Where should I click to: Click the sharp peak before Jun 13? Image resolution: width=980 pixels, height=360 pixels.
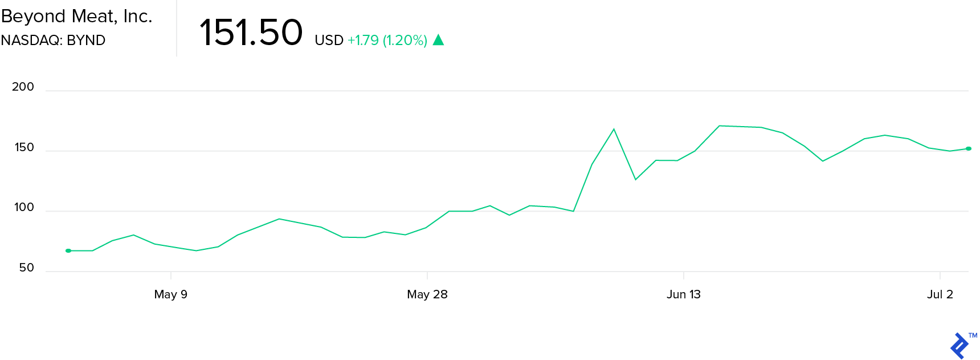click(614, 130)
